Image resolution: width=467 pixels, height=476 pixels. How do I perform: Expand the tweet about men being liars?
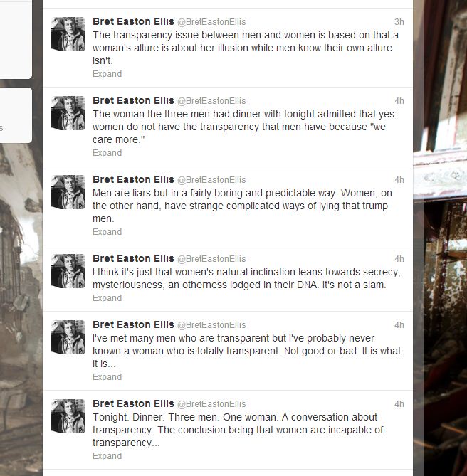tap(107, 232)
